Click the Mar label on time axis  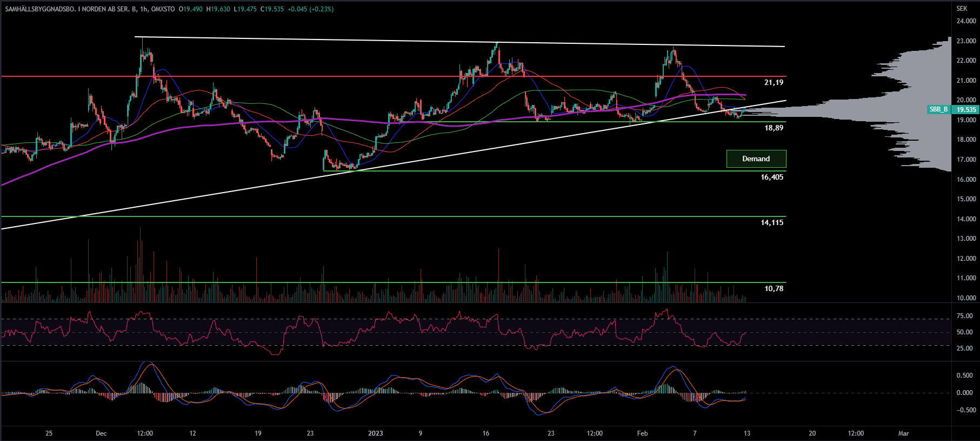[x=903, y=433]
